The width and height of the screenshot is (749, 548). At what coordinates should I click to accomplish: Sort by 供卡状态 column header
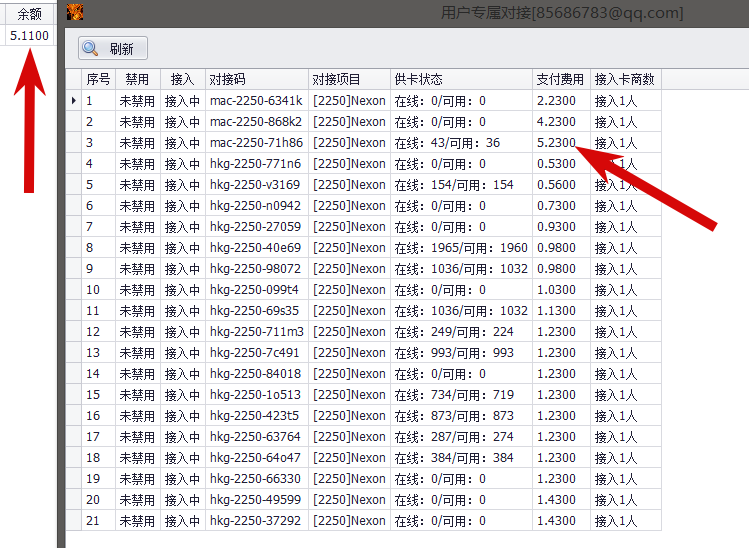[x=461, y=79]
